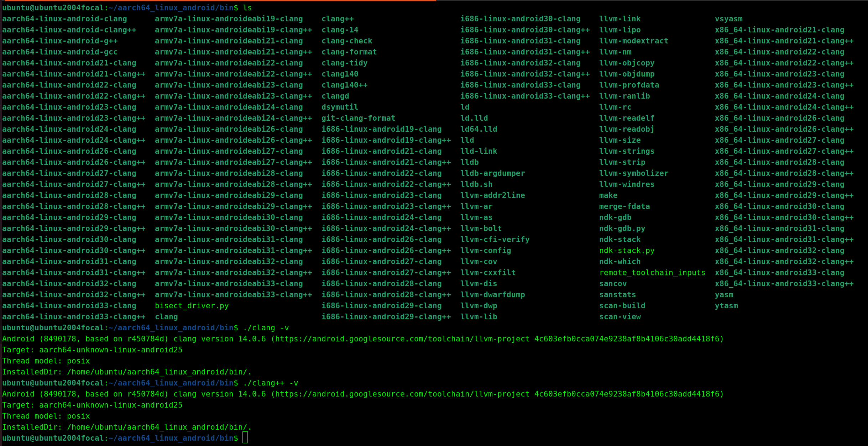Open the googlesource llvm-project URL in first output
The image size is (868, 446).
(x=402, y=339)
